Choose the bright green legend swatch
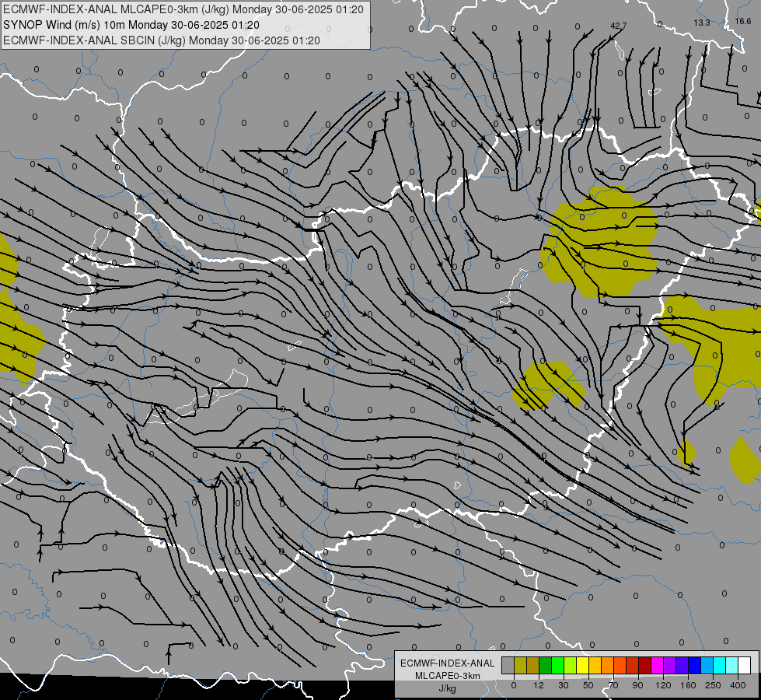Image resolution: width=761 pixels, height=700 pixels. click(557, 665)
